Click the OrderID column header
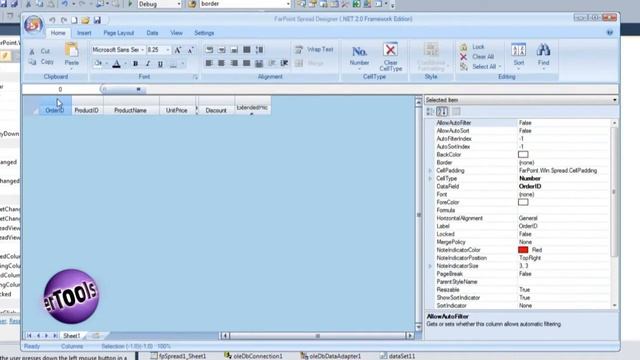Viewport: 640px width, 360px height. pos(55,106)
